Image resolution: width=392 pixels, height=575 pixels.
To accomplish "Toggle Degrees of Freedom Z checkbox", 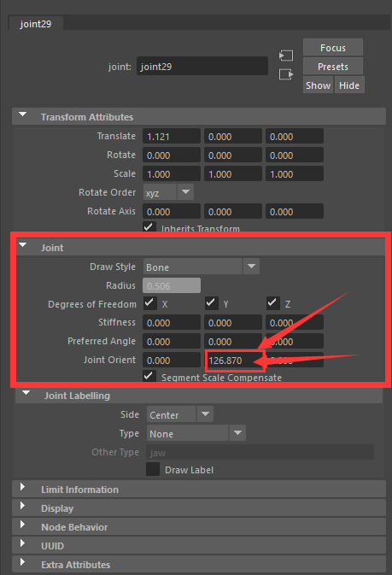I will coord(273,303).
